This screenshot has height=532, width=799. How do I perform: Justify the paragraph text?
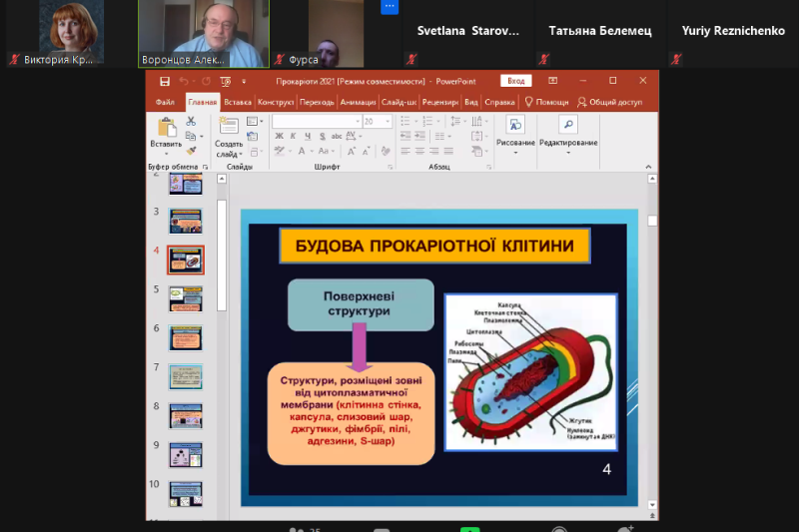448,151
